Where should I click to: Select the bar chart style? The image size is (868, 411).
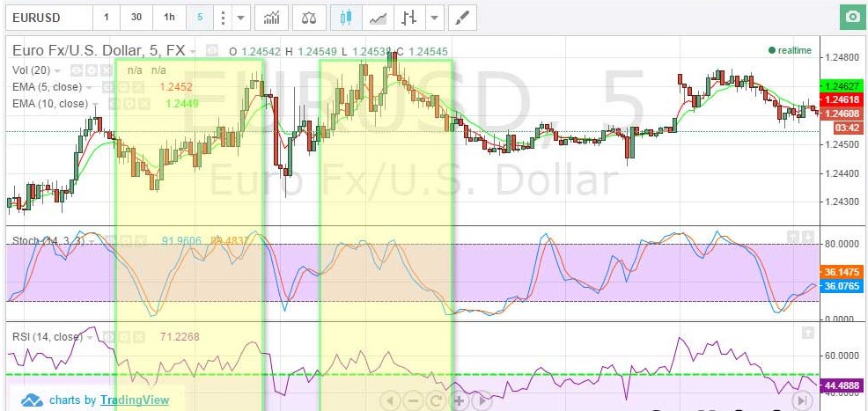click(x=409, y=18)
